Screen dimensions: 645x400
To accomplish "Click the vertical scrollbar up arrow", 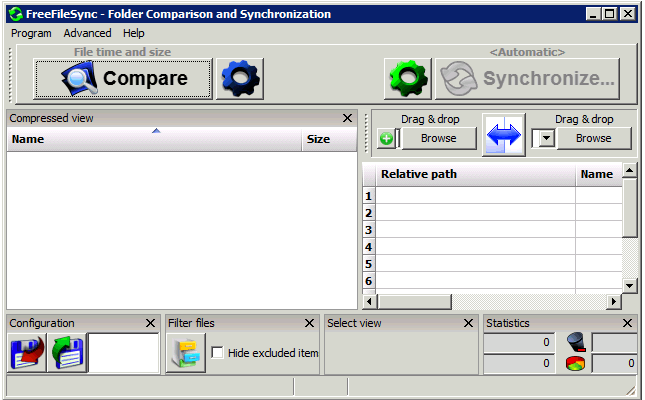I will [x=630, y=170].
